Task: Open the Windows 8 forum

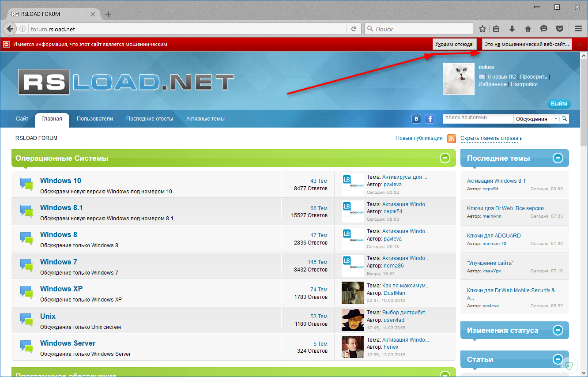Action: [58, 234]
